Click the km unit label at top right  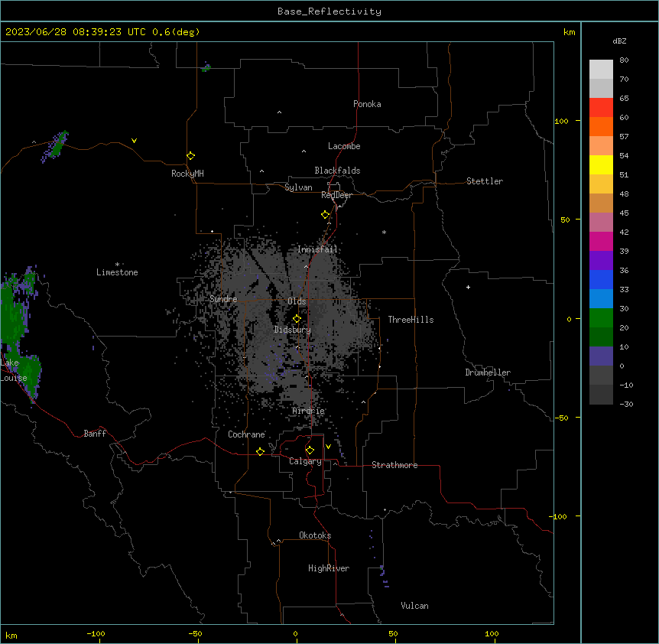point(569,32)
